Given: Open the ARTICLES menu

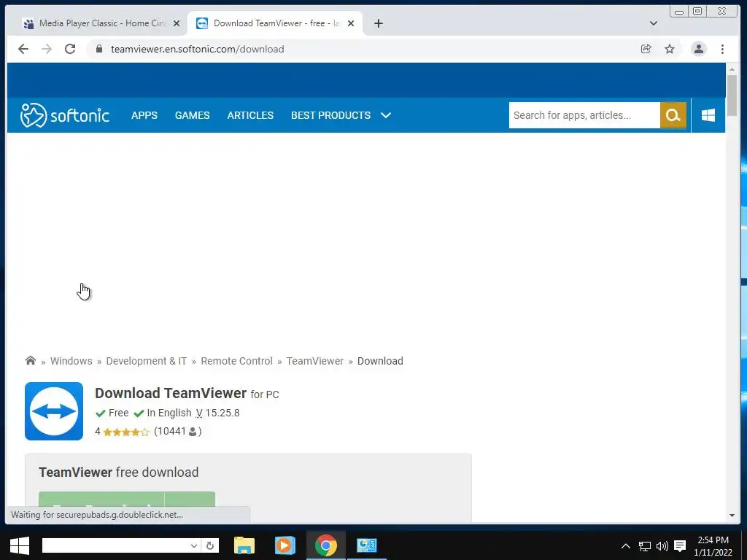Looking at the screenshot, I should click(x=250, y=115).
